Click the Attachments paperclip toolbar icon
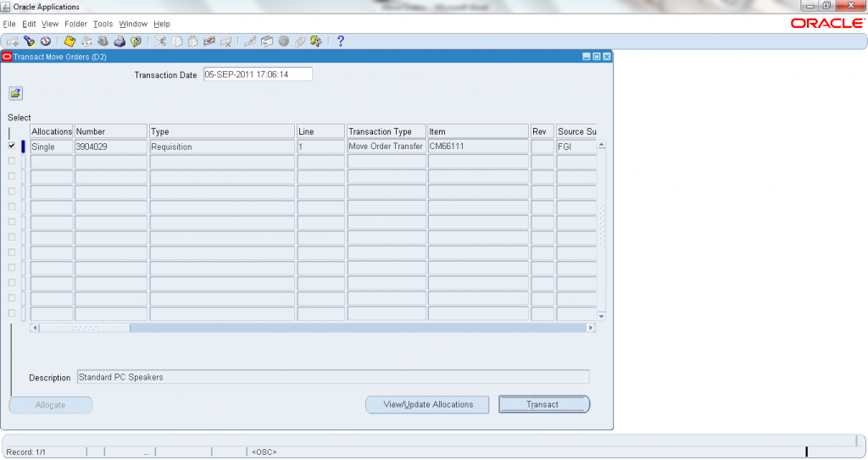 (x=300, y=41)
